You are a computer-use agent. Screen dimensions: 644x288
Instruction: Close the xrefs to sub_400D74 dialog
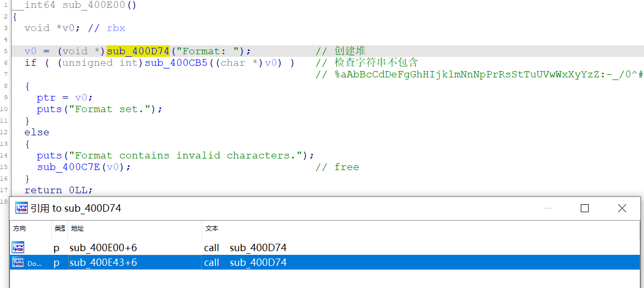622,208
